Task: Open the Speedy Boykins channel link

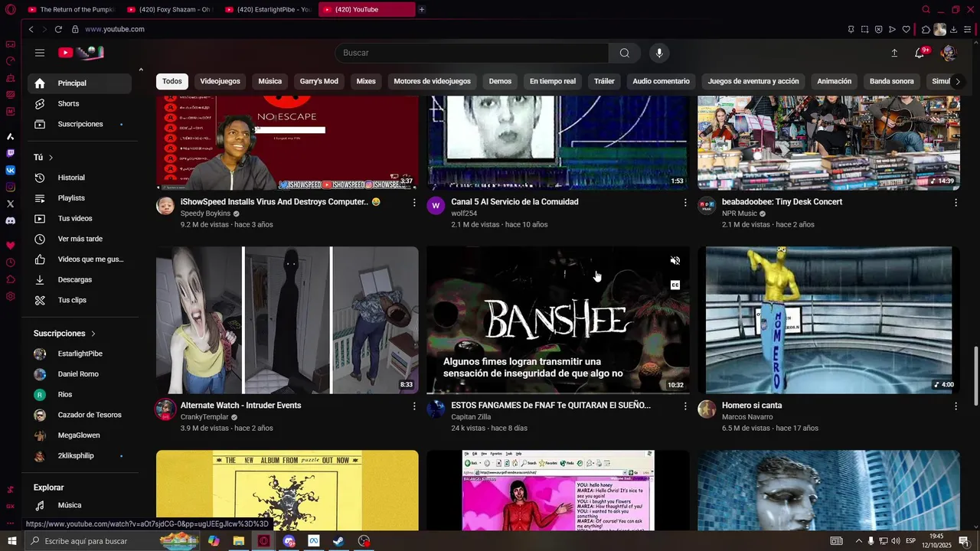Action: click(x=205, y=214)
